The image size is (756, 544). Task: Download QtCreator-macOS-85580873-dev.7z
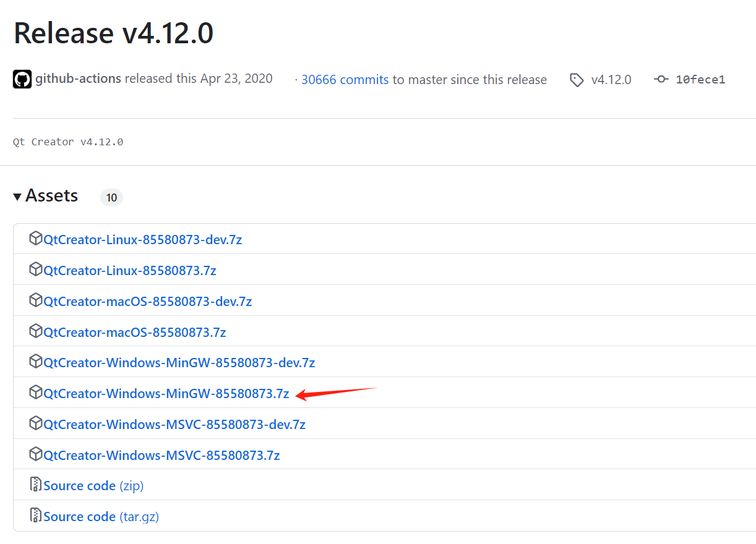[x=148, y=301]
